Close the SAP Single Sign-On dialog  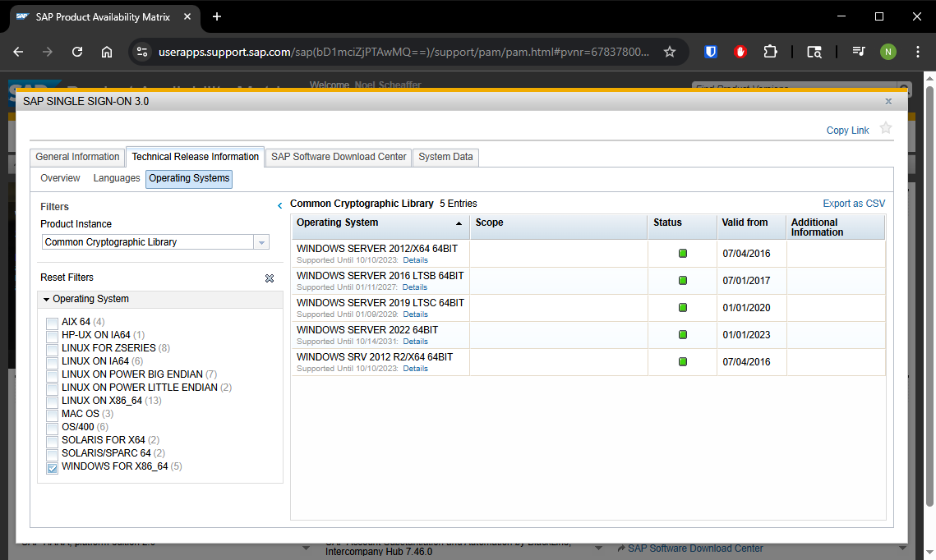coord(888,101)
